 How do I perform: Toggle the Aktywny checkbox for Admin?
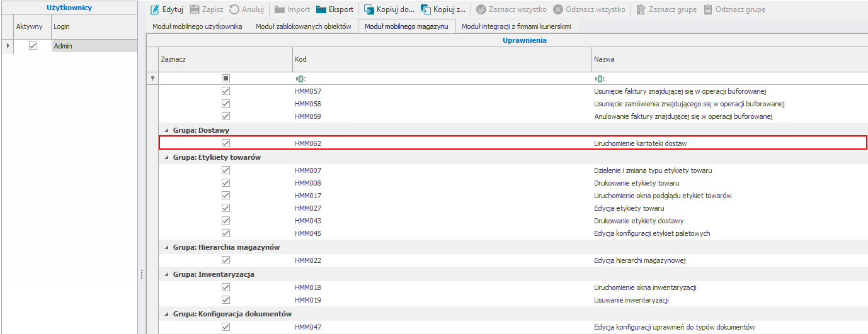(x=33, y=46)
